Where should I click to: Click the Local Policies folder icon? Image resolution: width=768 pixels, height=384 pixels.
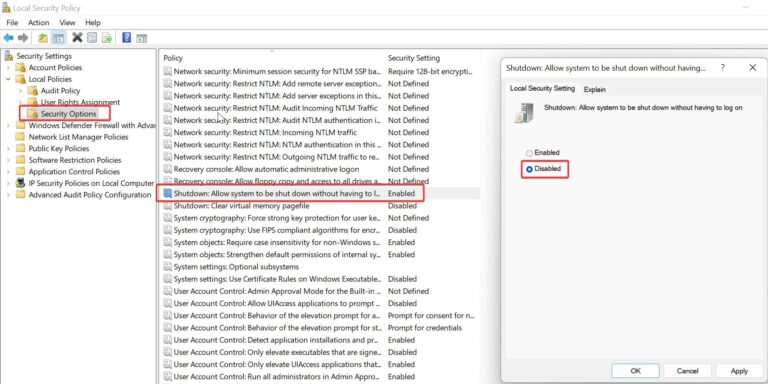21,79
